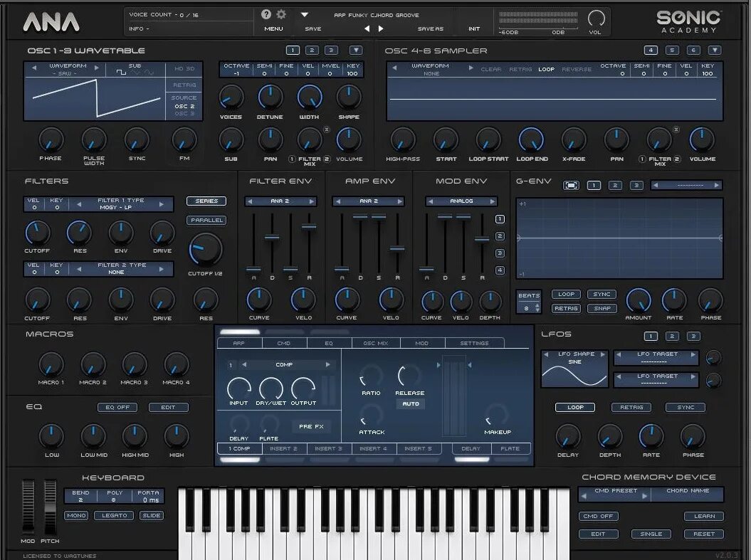
Task: Click Reset in Chord Memory Device
Action: pyautogui.click(x=704, y=534)
